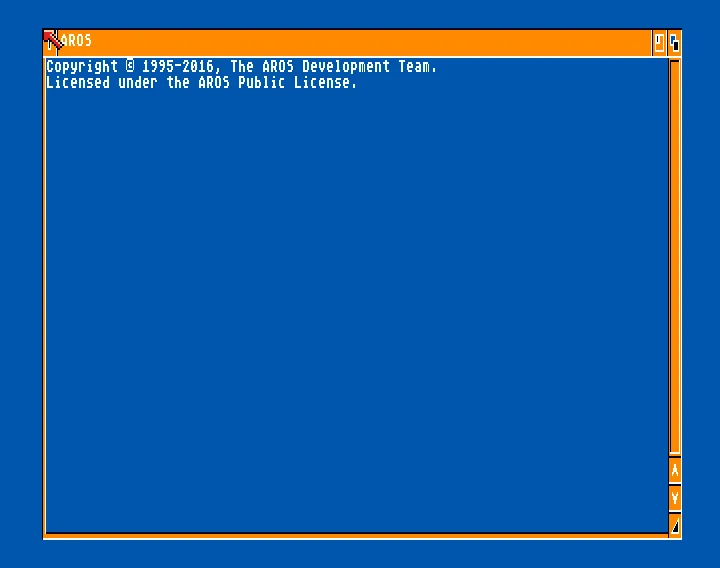The width and height of the screenshot is (720, 568).
Task: Click the word Copyright in the shell output
Action: pyautogui.click(x=82, y=67)
